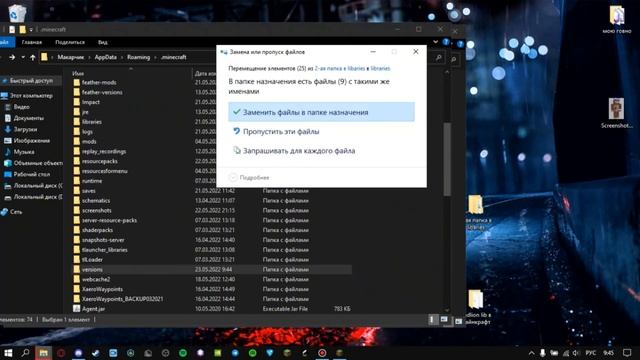The width and height of the screenshot is (640, 360).
Task: Open the notification center icon
Action: (x=627, y=353)
